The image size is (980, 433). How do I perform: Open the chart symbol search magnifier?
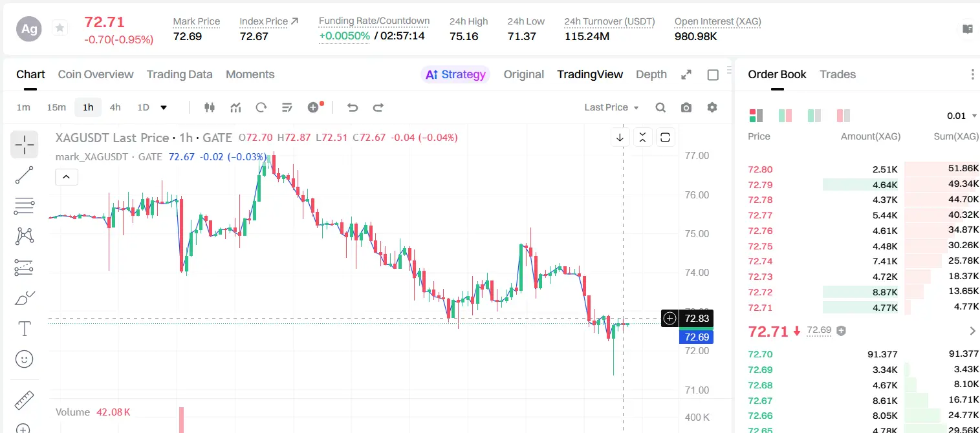(660, 107)
